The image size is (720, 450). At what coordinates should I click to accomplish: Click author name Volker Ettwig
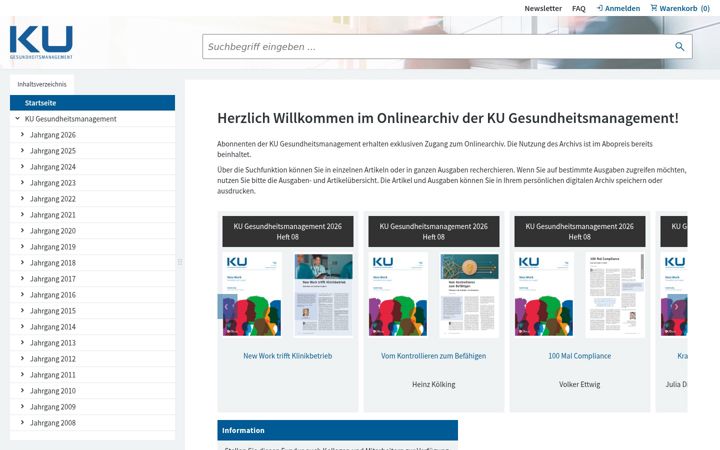point(579,384)
